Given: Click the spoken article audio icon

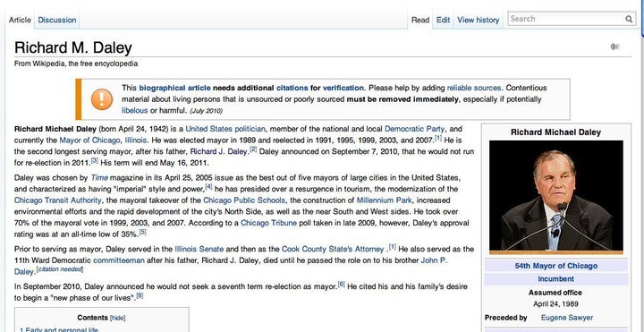Looking at the screenshot, I should (x=614, y=47).
